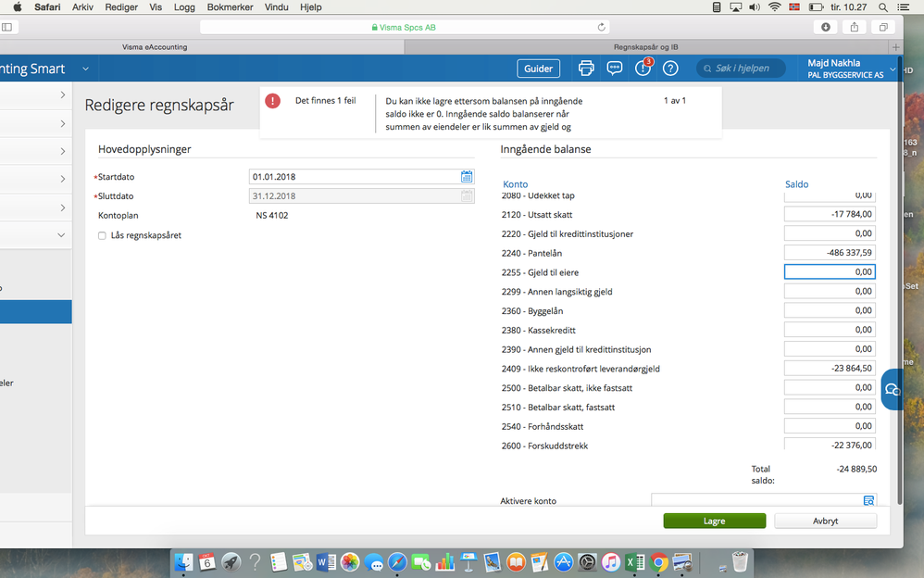
Task: Open the floating chat support bubble
Action: click(x=893, y=389)
